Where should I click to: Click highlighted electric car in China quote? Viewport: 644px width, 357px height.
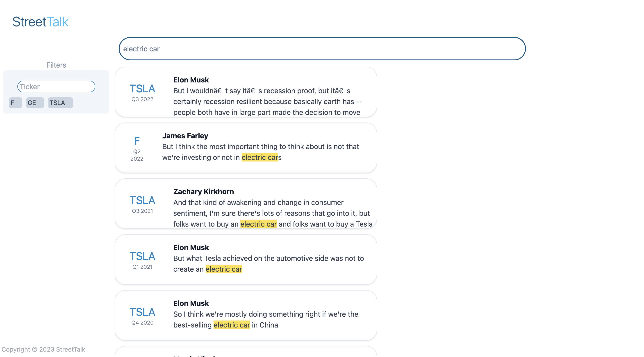point(232,325)
